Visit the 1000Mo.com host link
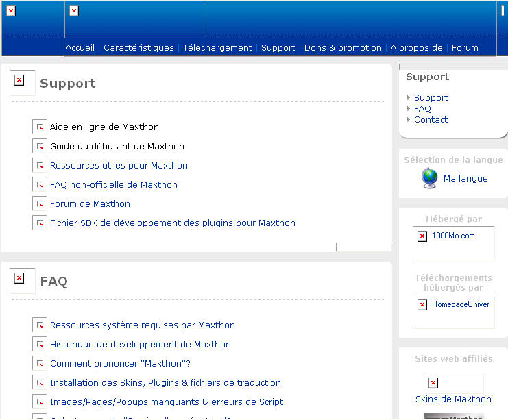 (x=453, y=236)
